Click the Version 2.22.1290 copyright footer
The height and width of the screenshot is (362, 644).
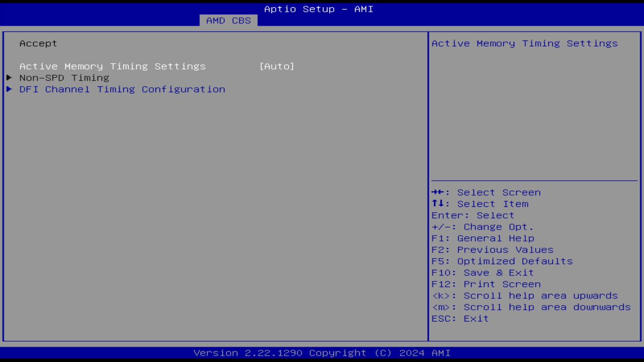click(322, 353)
